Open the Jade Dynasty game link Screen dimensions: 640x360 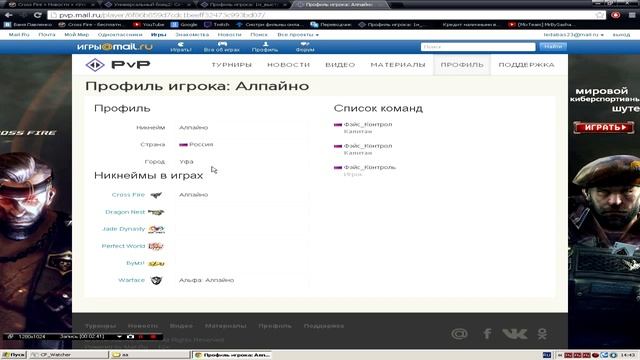(x=123, y=229)
